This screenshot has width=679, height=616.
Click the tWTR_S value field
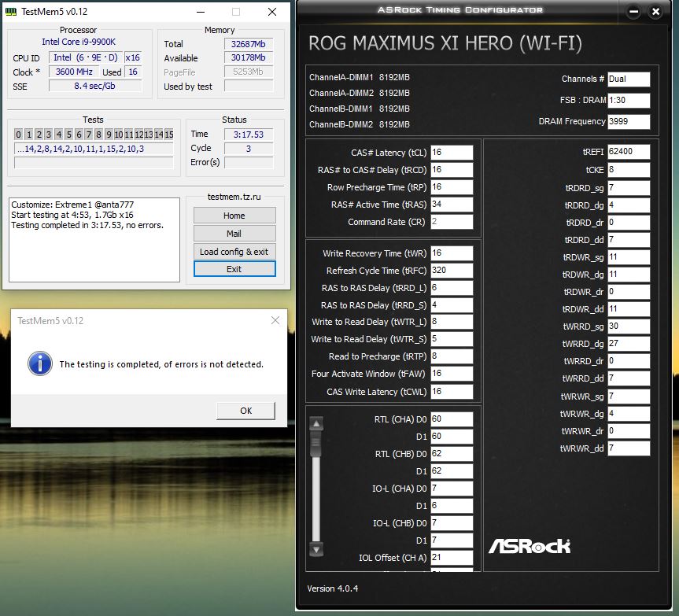point(452,339)
